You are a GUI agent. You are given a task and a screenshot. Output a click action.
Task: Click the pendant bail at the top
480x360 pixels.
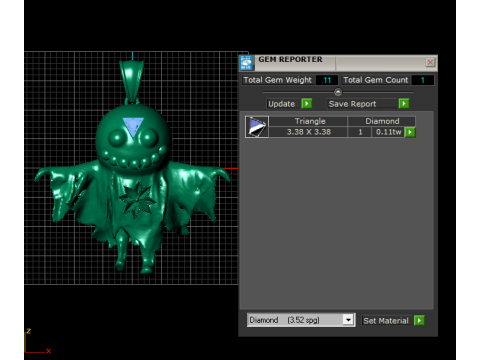tap(132, 81)
